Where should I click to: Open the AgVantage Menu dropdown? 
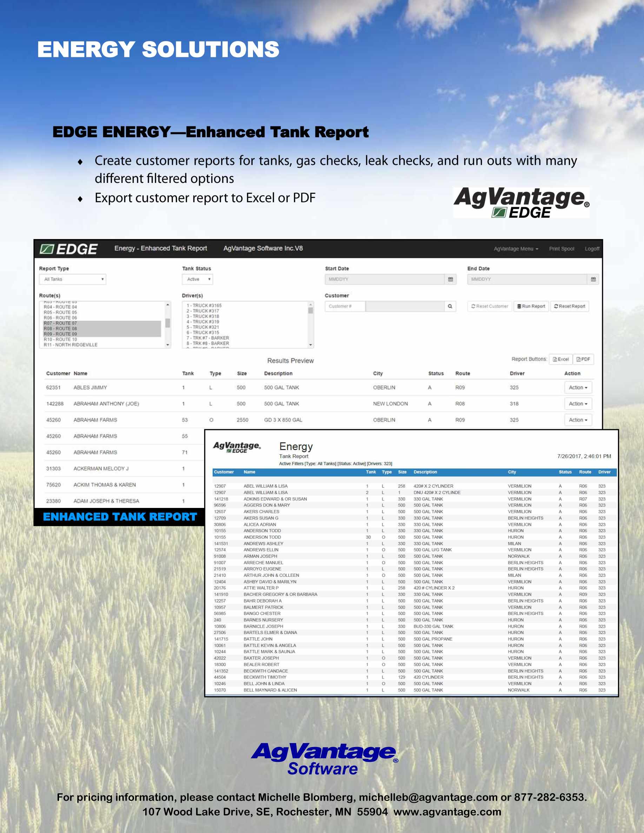click(516, 249)
